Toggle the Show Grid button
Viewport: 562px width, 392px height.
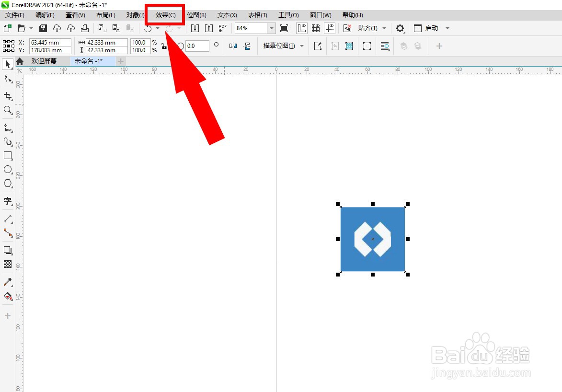click(x=316, y=28)
